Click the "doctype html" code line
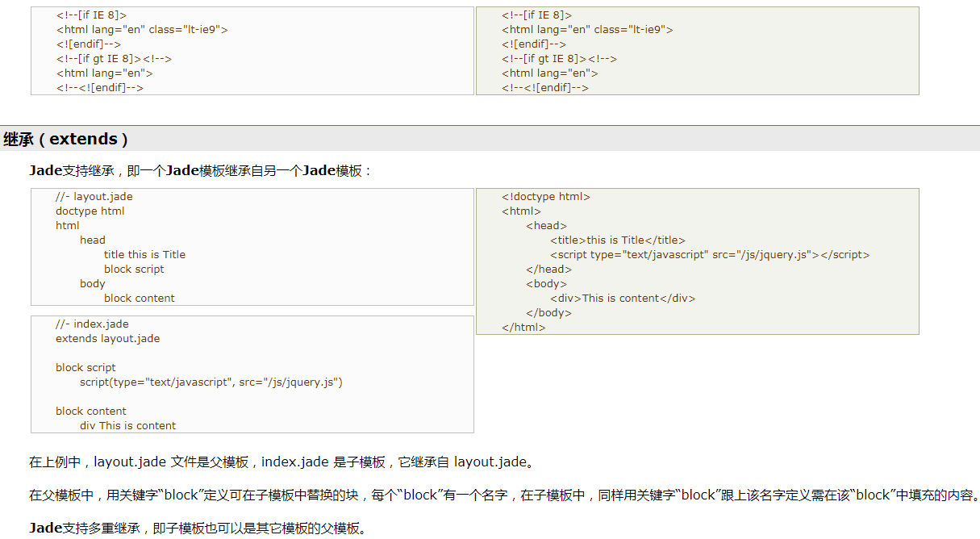 90,211
